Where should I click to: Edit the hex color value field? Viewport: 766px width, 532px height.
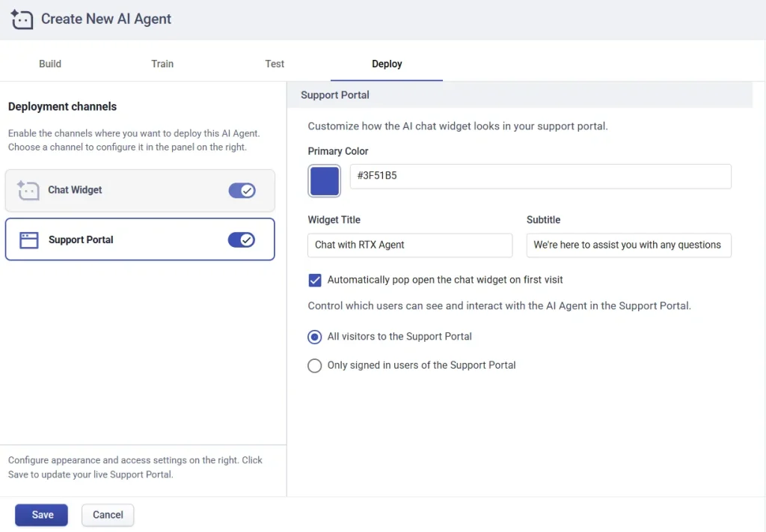click(x=540, y=176)
